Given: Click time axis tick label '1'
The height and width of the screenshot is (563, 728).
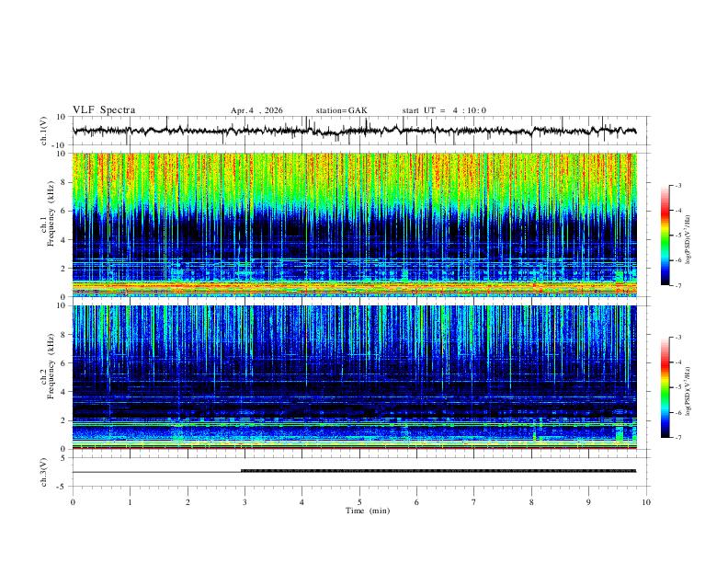Looking at the screenshot, I should click(x=130, y=502).
